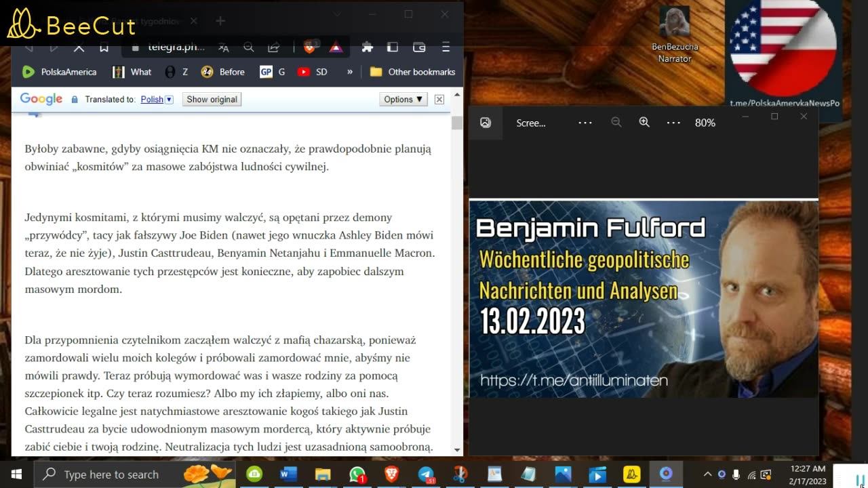This screenshot has height=488, width=868.
Task: Open a new browser tab with plus
Action: pos(220,21)
